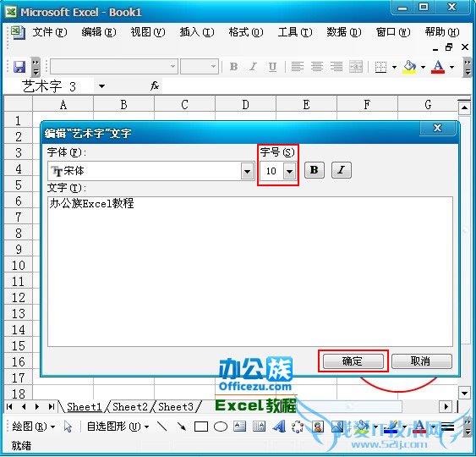476x457 pixels.
Task: Click the Merge and Center icon
Action: [x=355, y=67]
